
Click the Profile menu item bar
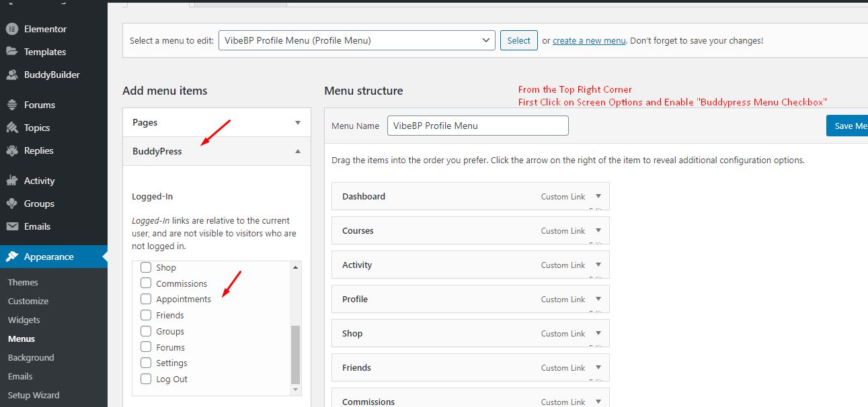click(471, 300)
